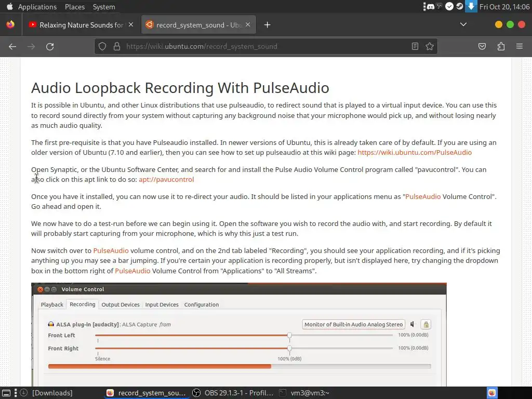
Task: Switch to record_system_sou... Firefox taskbar entry
Action: coord(147,393)
